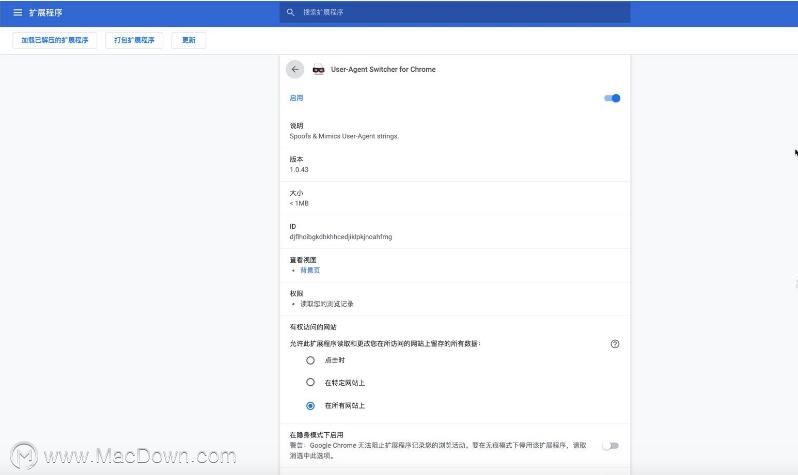This screenshot has width=798, height=475.
Task: Go back using the arrow button
Action: pyautogui.click(x=295, y=69)
